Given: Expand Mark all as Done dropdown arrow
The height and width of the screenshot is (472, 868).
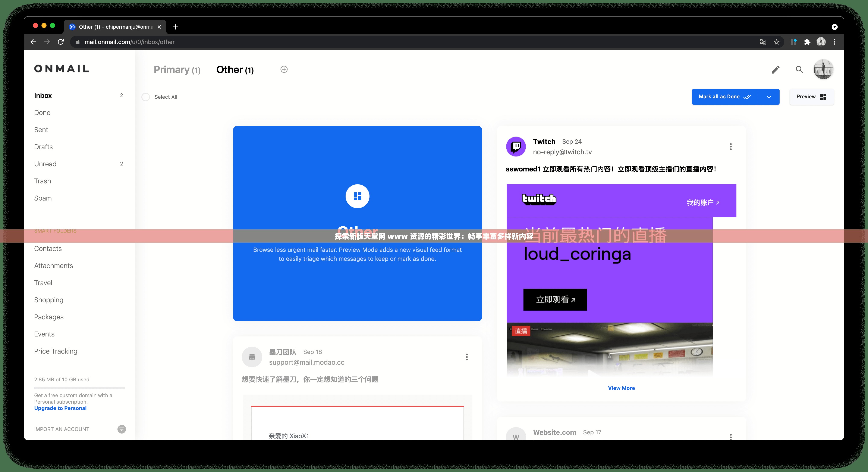Looking at the screenshot, I should click(769, 97).
